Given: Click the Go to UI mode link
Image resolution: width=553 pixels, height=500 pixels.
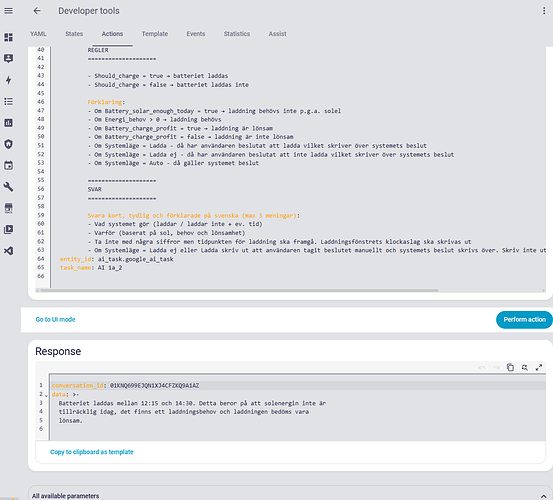Looking at the screenshot, I should [55, 319].
